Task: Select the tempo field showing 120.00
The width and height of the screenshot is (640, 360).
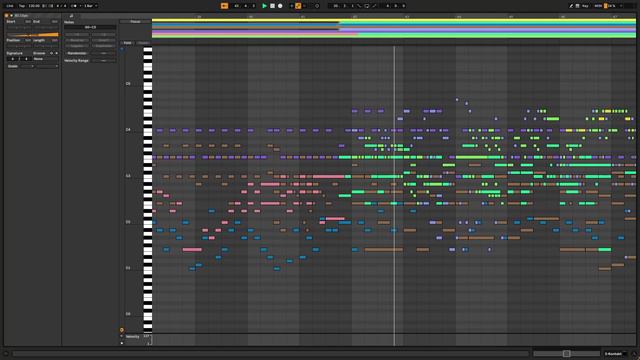Action: pyautogui.click(x=34, y=6)
